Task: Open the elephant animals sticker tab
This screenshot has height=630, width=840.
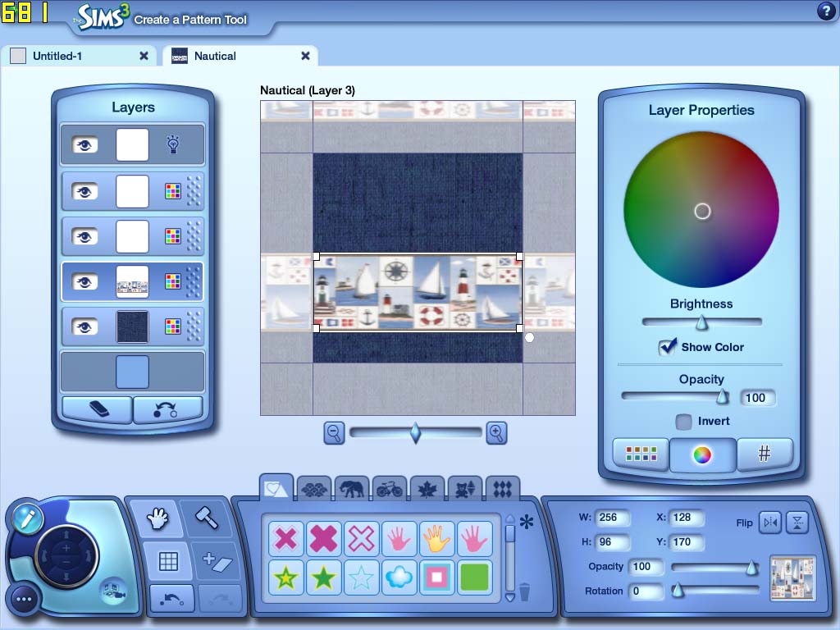Action: click(x=351, y=489)
